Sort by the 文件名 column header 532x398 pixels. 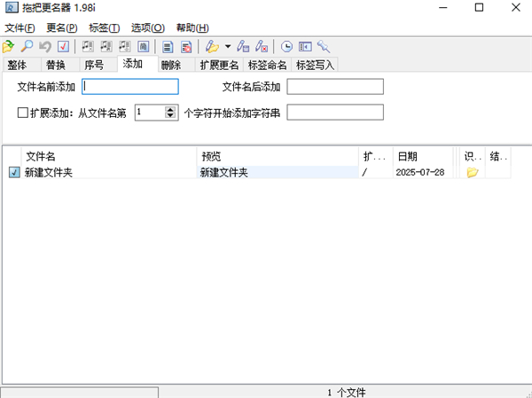(x=109, y=156)
